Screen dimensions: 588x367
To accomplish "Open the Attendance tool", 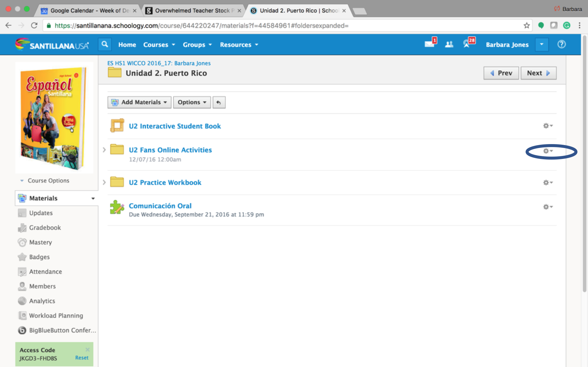I will pyautogui.click(x=45, y=271).
